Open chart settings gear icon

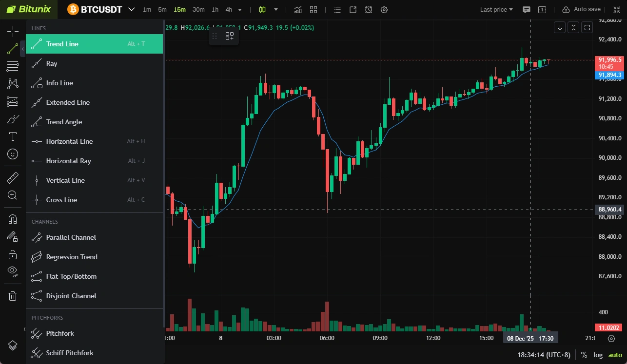click(384, 10)
